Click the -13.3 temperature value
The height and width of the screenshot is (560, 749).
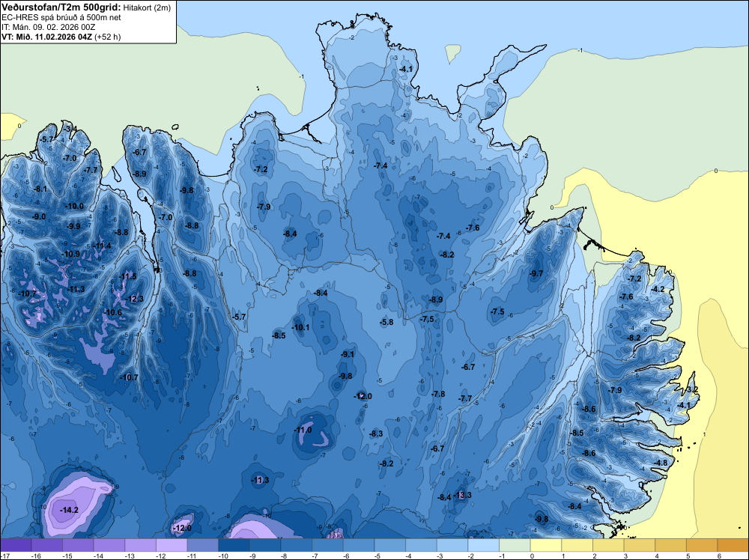463,495
